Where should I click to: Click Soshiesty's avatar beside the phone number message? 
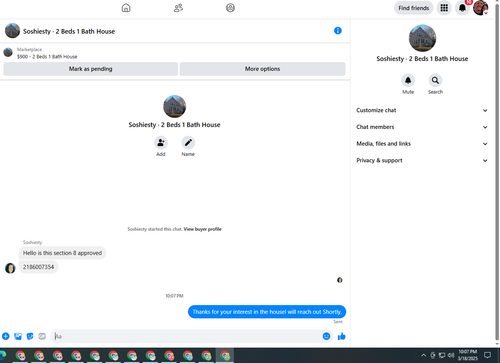(x=10, y=268)
